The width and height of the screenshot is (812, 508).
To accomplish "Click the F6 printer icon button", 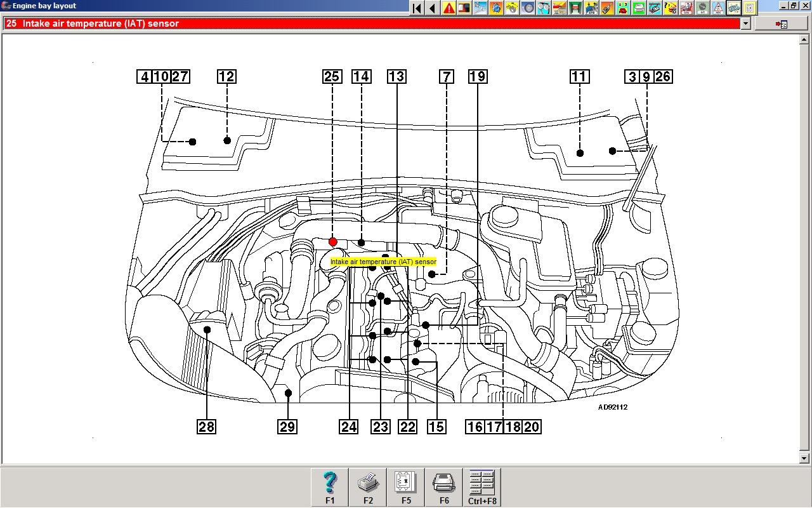I will click(x=444, y=487).
